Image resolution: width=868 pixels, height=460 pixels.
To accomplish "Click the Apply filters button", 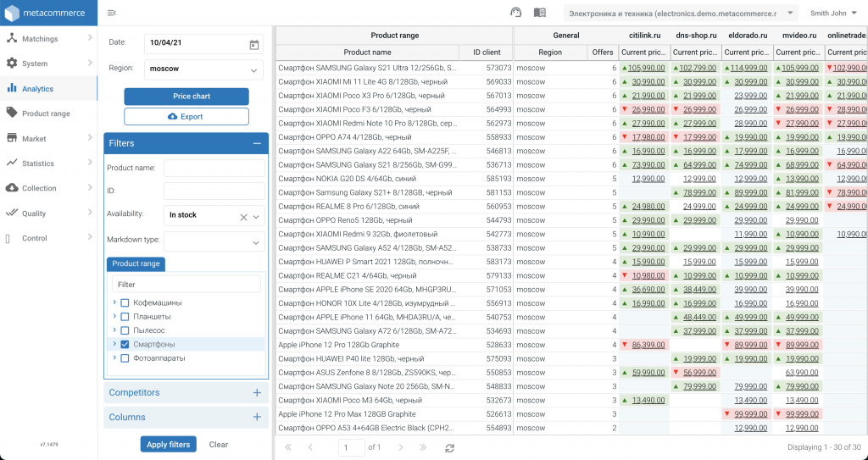I will coord(169,444).
